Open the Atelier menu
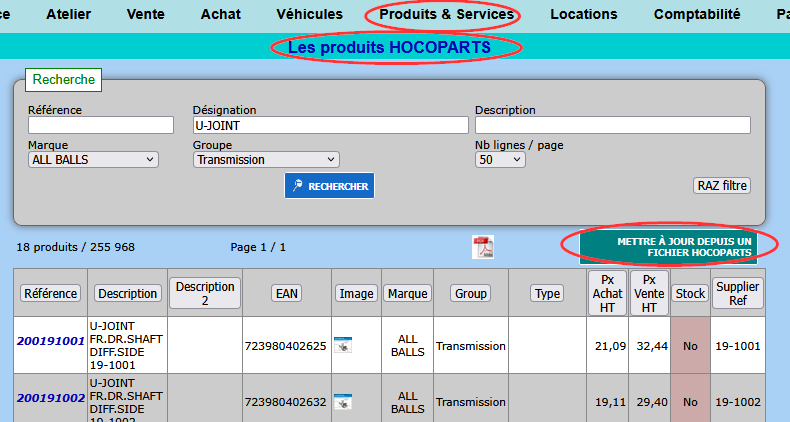This screenshot has width=790, height=422. (x=69, y=14)
